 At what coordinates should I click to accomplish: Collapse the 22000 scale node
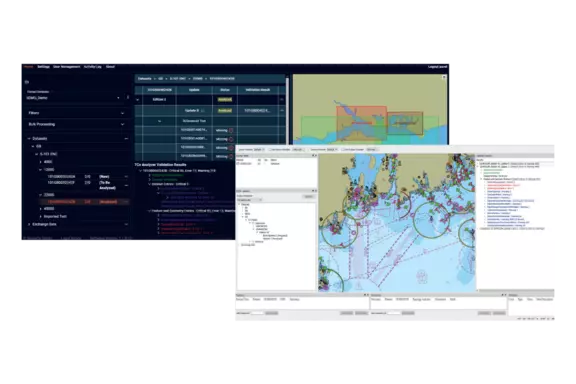40,195
